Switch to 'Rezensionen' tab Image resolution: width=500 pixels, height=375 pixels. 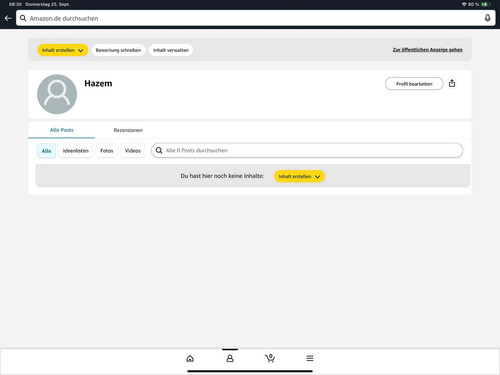[x=128, y=130]
